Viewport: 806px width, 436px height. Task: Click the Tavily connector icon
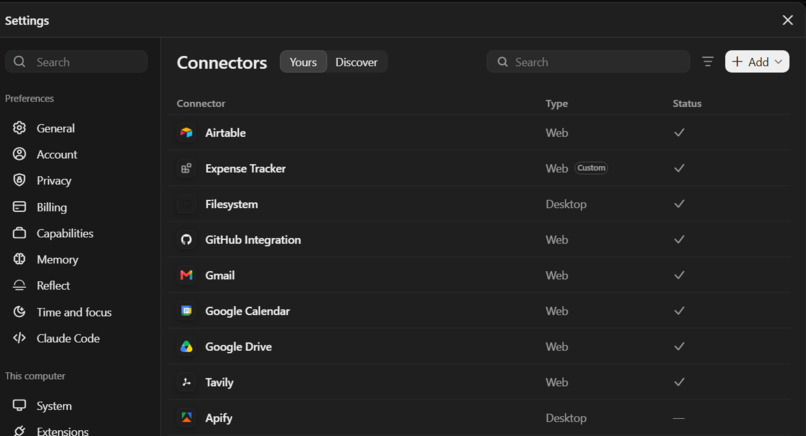pyautogui.click(x=186, y=382)
